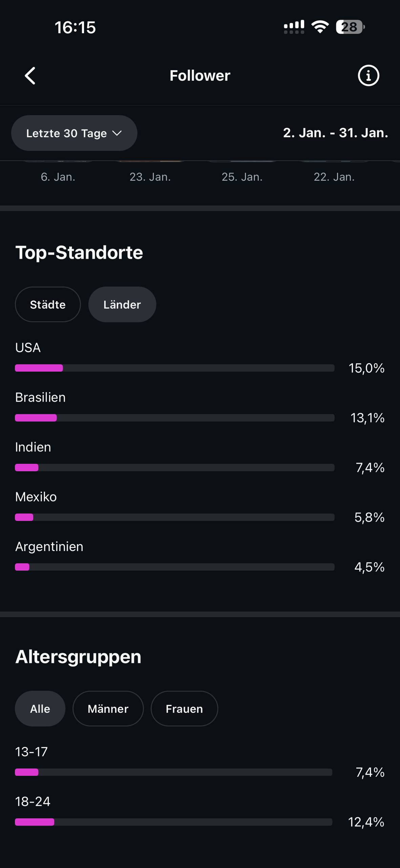400x868 pixels.
Task: Open the Letzte 30 Tage dropdown
Action: click(74, 133)
